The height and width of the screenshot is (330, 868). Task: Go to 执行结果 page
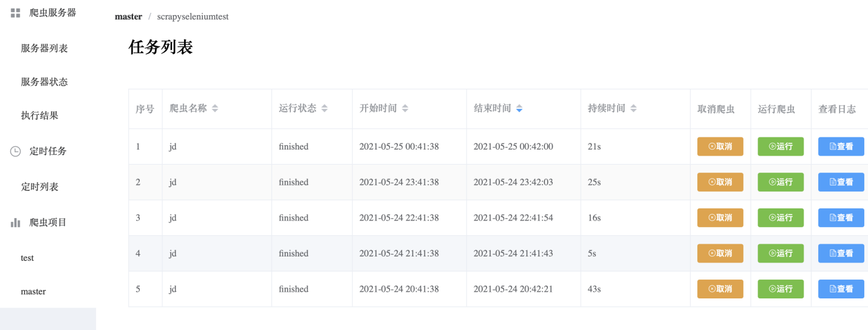(x=40, y=115)
